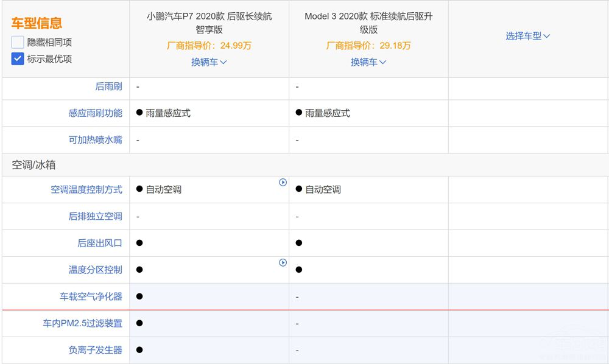Viewport: 609px width, 364px height.
Task: Click 空调/冰箱 section header
Action: coord(33,165)
